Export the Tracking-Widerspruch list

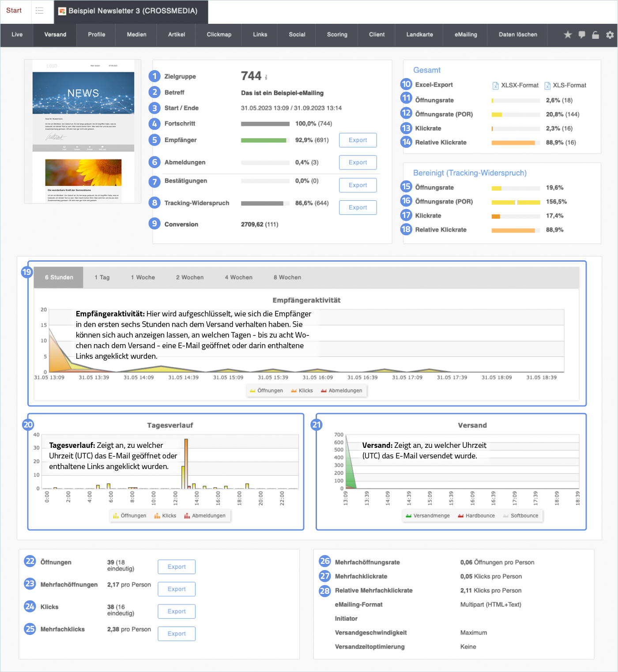(358, 207)
